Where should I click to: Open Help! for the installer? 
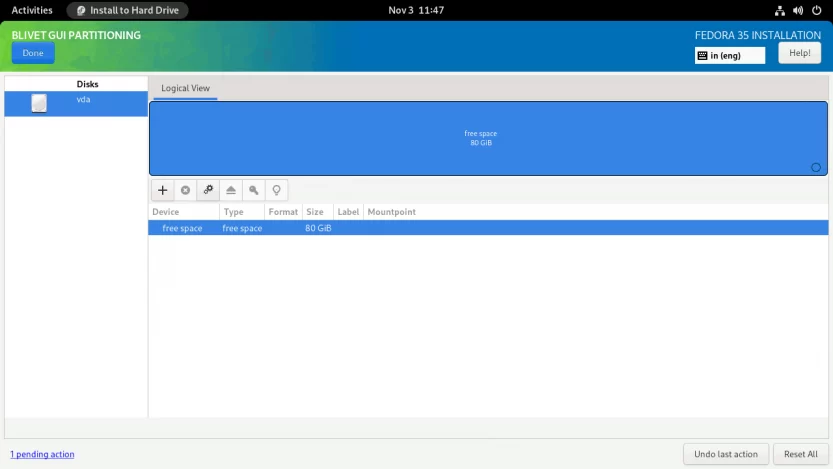(800, 53)
